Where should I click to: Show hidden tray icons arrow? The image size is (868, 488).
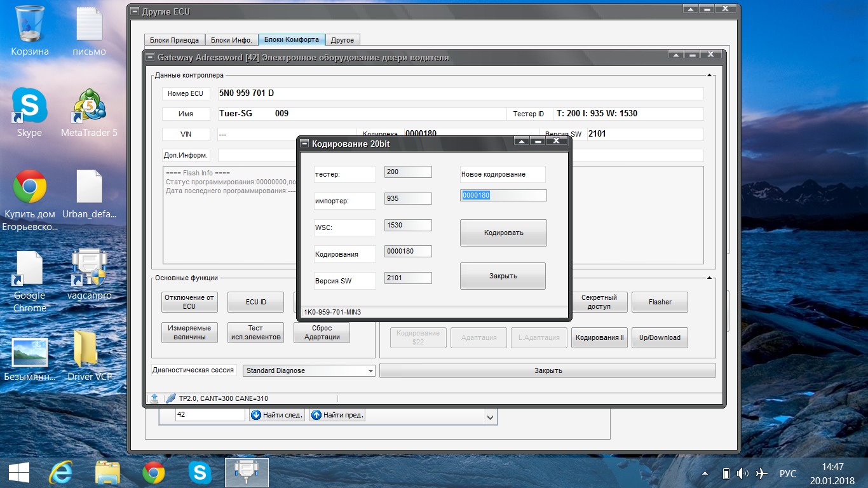(705, 473)
